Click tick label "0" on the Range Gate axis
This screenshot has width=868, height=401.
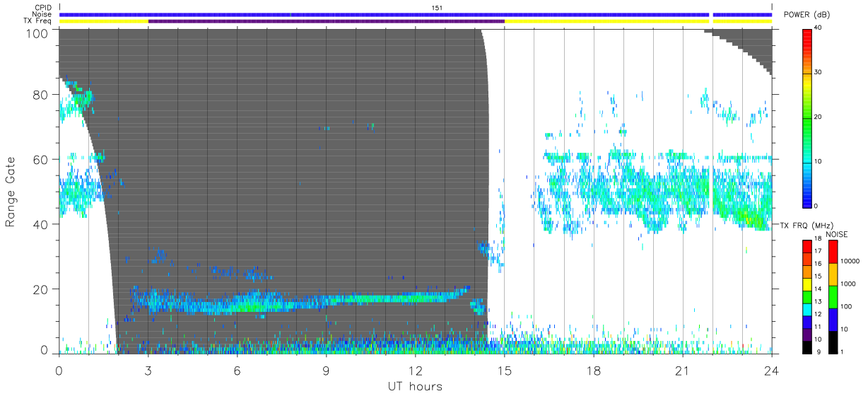pyautogui.click(x=44, y=349)
